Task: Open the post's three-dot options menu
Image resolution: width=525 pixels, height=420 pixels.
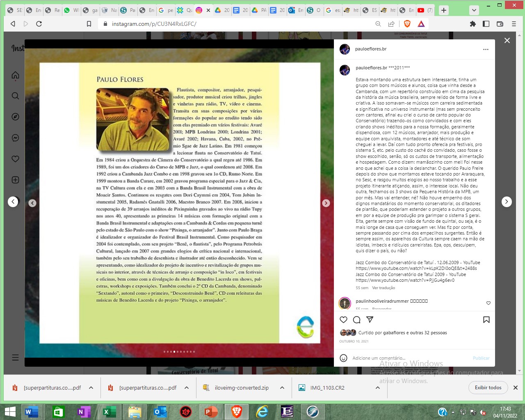Action: (x=486, y=49)
